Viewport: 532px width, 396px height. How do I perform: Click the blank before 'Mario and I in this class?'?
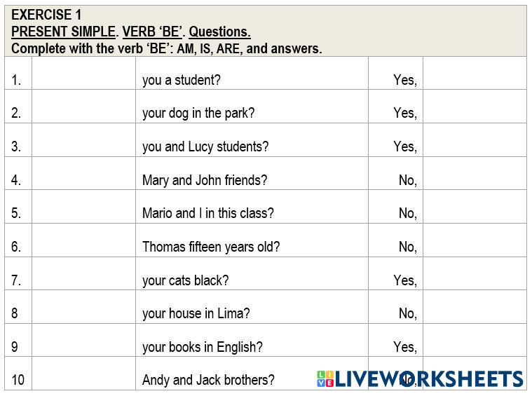pyautogui.click(x=83, y=207)
